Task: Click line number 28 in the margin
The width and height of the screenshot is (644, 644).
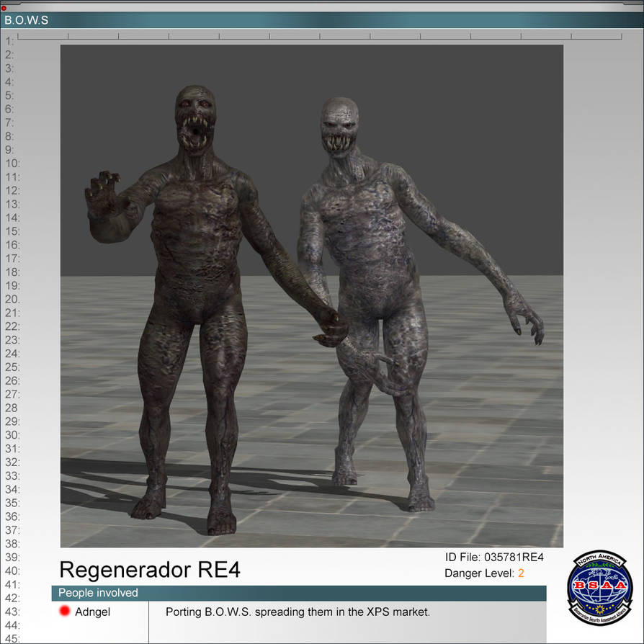Action: (11, 408)
